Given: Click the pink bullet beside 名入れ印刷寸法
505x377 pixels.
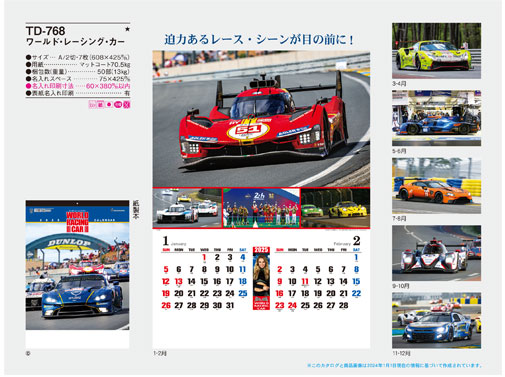Looking at the screenshot, I should 28,86.
